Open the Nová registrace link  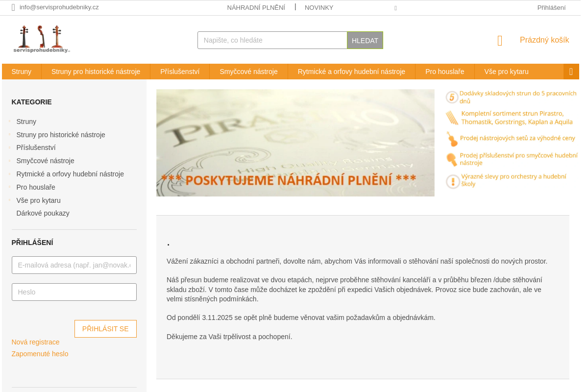coord(35,342)
